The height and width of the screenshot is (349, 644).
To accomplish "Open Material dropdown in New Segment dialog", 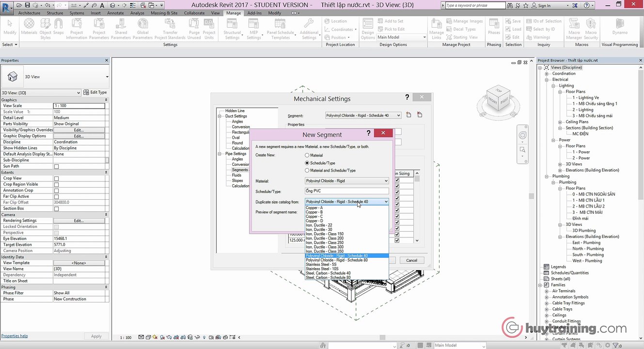I will coord(346,181).
